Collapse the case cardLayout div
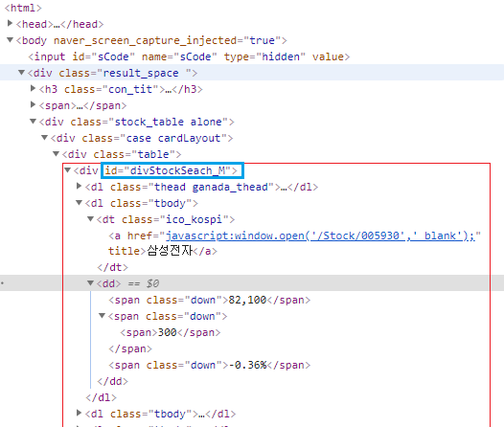504x427 pixels. [44, 138]
